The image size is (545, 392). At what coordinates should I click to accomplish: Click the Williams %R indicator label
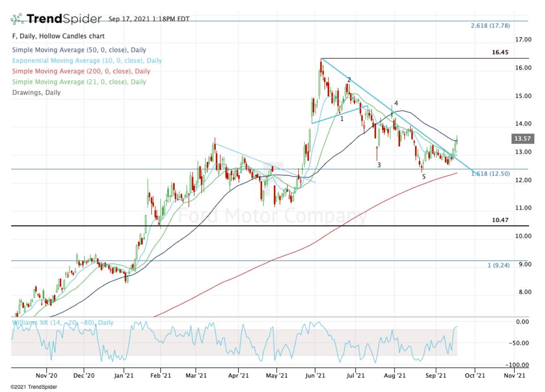[x=62, y=323]
